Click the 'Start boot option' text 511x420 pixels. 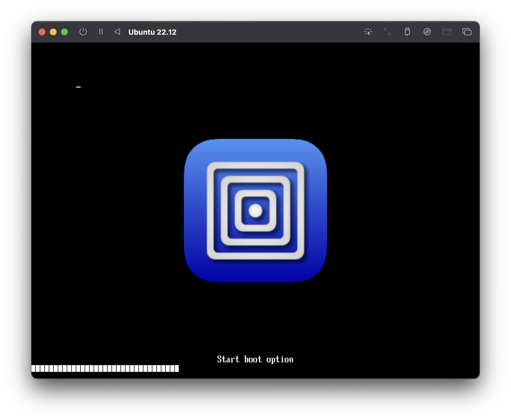tap(255, 359)
